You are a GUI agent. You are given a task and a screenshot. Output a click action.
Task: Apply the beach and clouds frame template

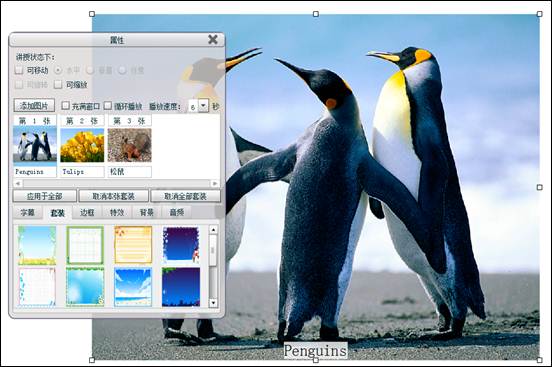[x=133, y=287]
